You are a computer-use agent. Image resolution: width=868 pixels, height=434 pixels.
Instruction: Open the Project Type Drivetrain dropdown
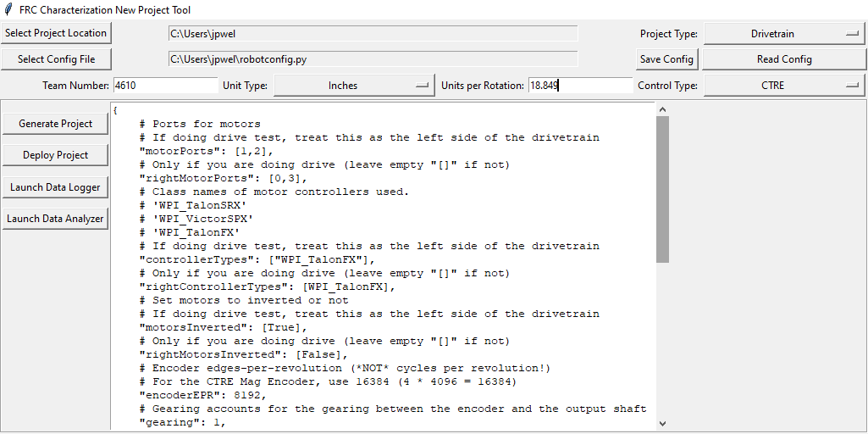pyautogui.click(x=783, y=33)
